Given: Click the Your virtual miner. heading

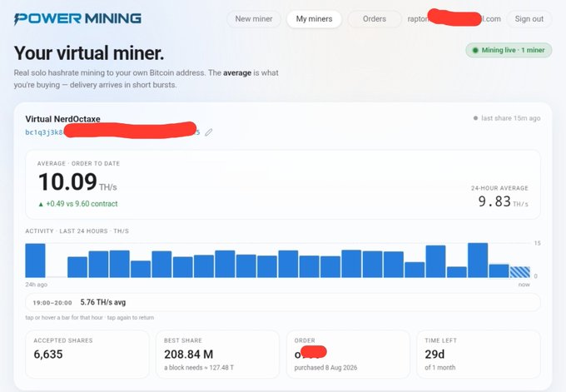Looking at the screenshot, I should click(x=89, y=53).
